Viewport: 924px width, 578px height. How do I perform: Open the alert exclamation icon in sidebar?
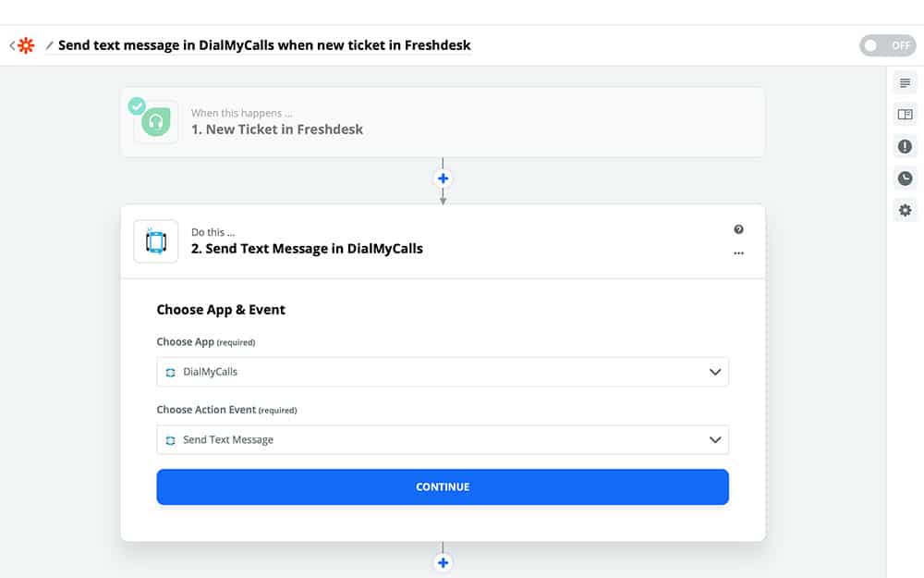(905, 146)
